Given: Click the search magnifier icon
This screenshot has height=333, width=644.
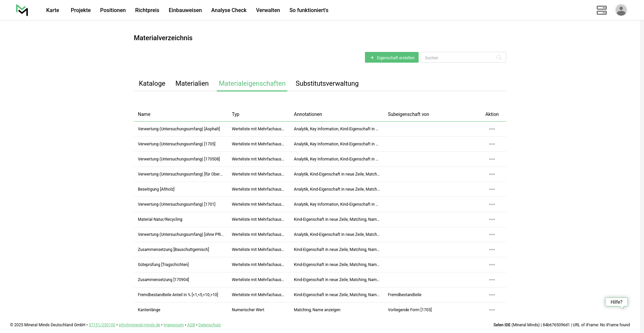Looking at the screenshot, I should (x=499, y=57).
